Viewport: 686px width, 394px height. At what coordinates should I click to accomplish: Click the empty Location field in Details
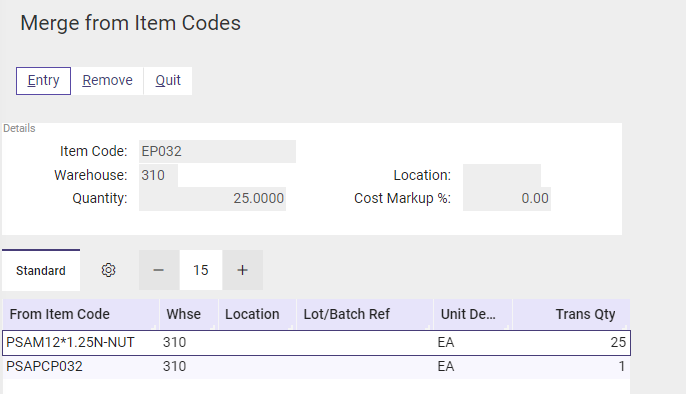click(502, 175)
